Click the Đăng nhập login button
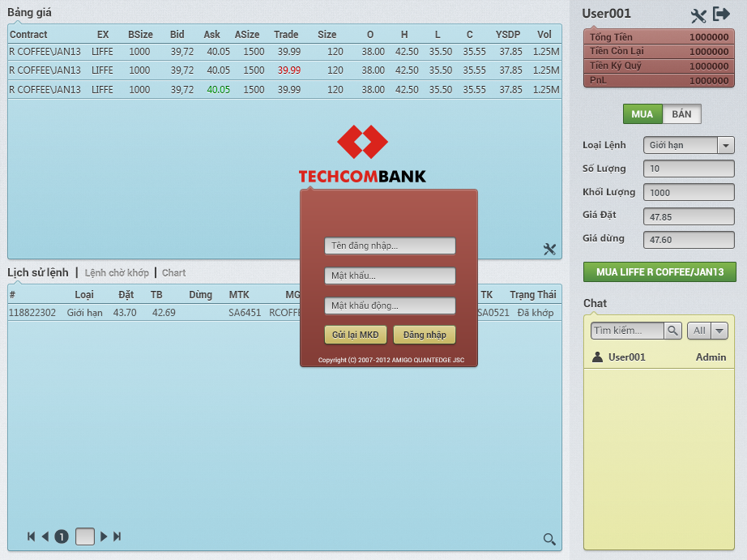Viewport: 747px width, 560px height. [425, 335]
